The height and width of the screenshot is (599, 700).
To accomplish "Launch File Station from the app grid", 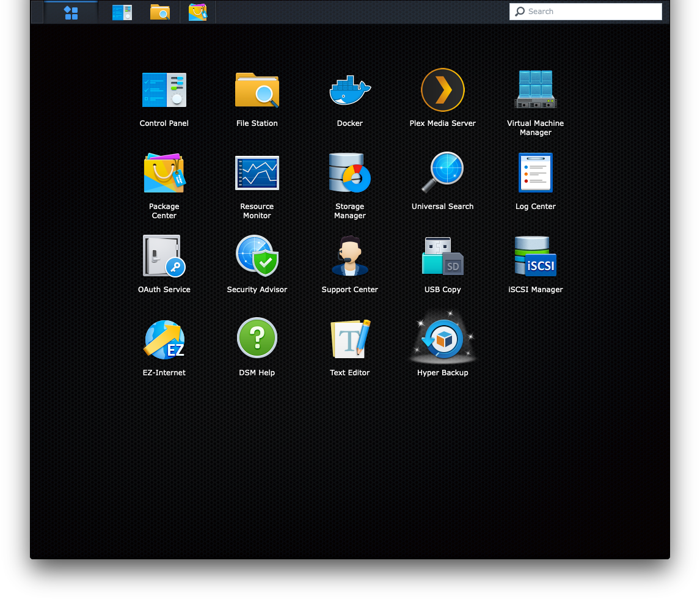I will pyautogui.click(x=257, y=90).
